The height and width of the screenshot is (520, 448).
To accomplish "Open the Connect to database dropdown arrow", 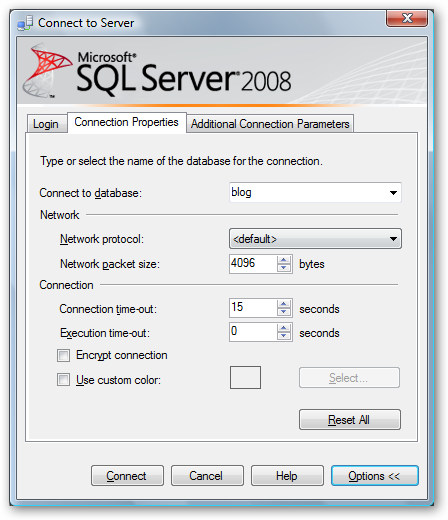I will (393, 193).
